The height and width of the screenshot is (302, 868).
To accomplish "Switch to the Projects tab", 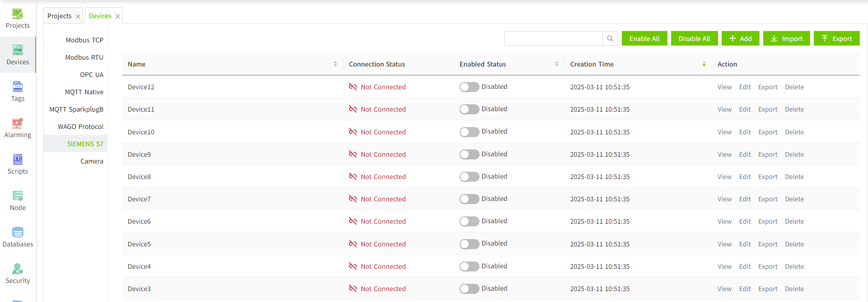I will click(59, 16).
